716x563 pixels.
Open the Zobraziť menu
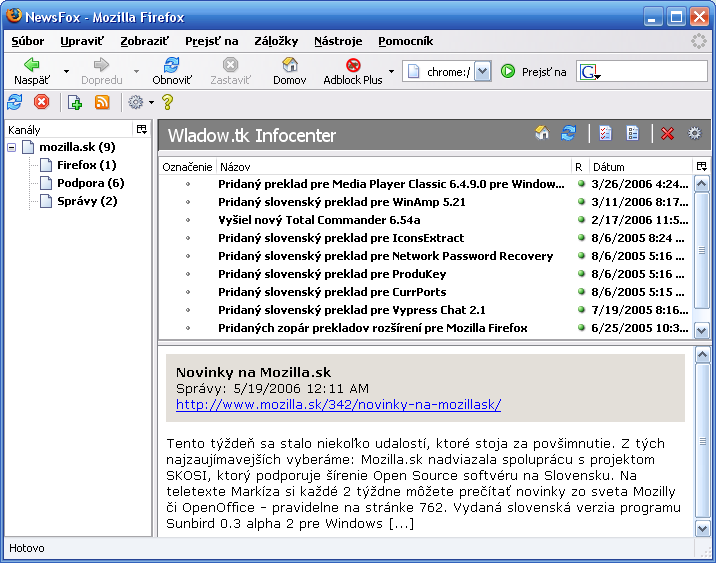click(144, 41)
